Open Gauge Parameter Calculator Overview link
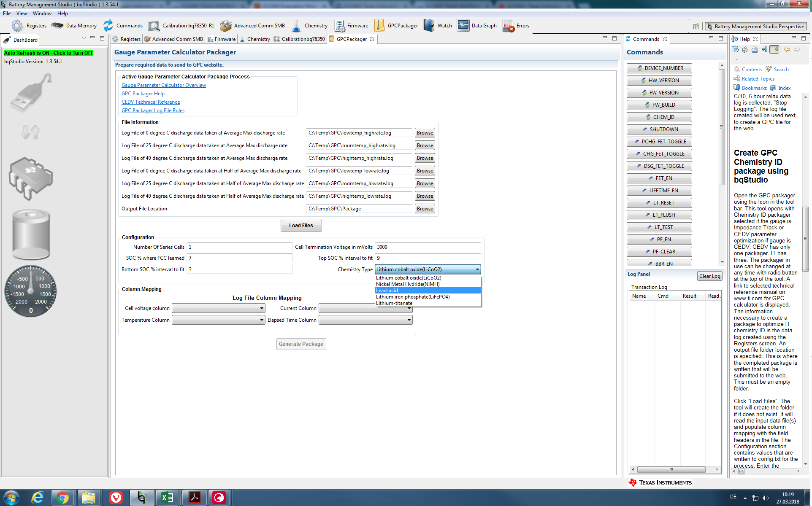 click(x=164, y=85)
